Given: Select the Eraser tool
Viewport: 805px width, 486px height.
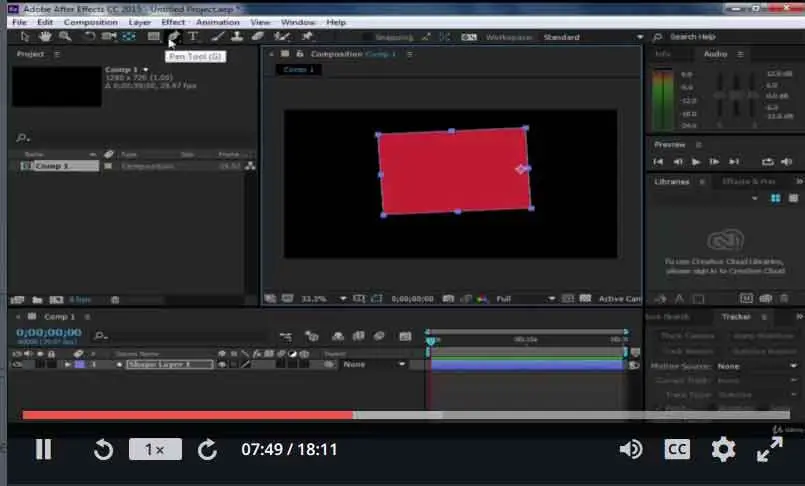Looking at the screenshot, I should click(258, 36).
